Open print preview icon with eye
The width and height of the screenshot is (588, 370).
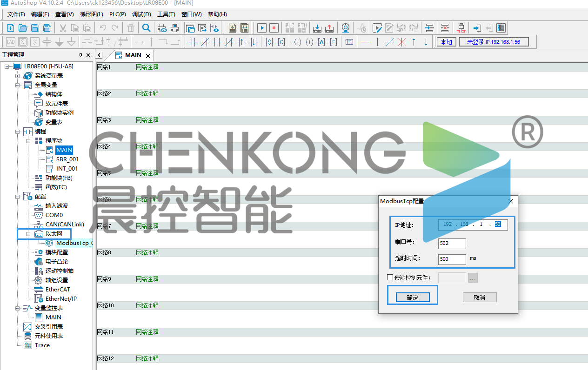click(162, 28)
